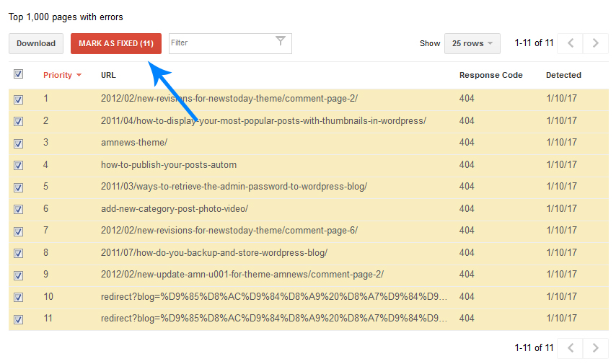Sort by Priority column header
The width and height of the screenshot is (616, 364).
(62, 75)
